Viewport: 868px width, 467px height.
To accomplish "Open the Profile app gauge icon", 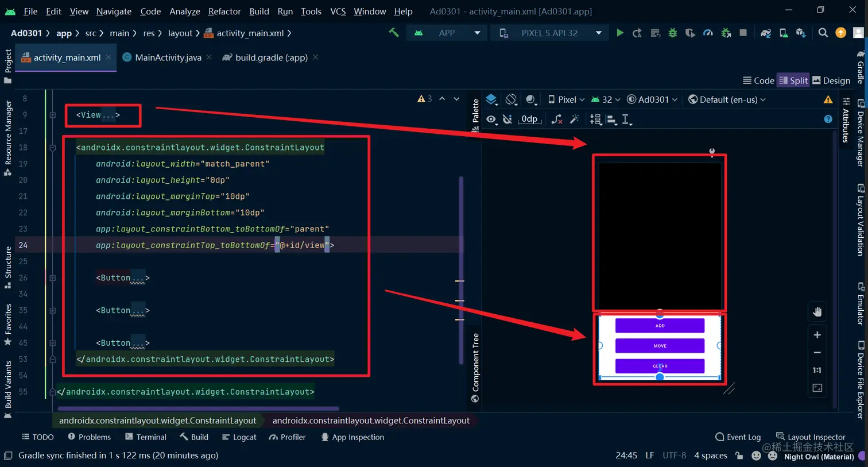I will click(708, 33).
